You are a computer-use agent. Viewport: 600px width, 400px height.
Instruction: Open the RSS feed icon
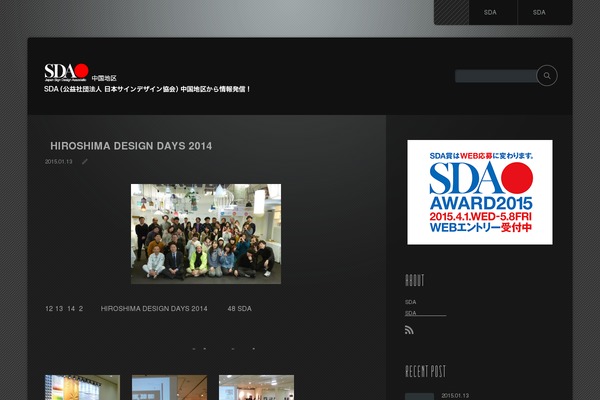409,330
